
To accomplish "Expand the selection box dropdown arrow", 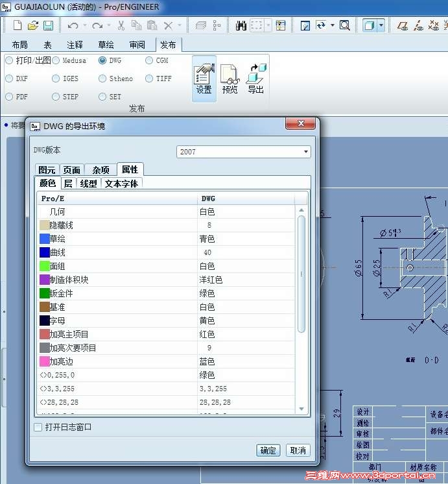I will [x=268, y=25].
